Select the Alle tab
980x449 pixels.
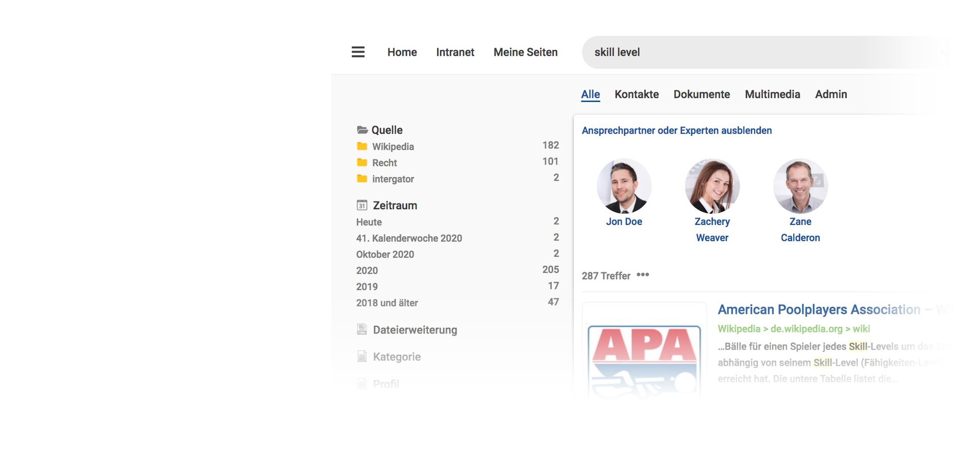click(x=591, y=94)
